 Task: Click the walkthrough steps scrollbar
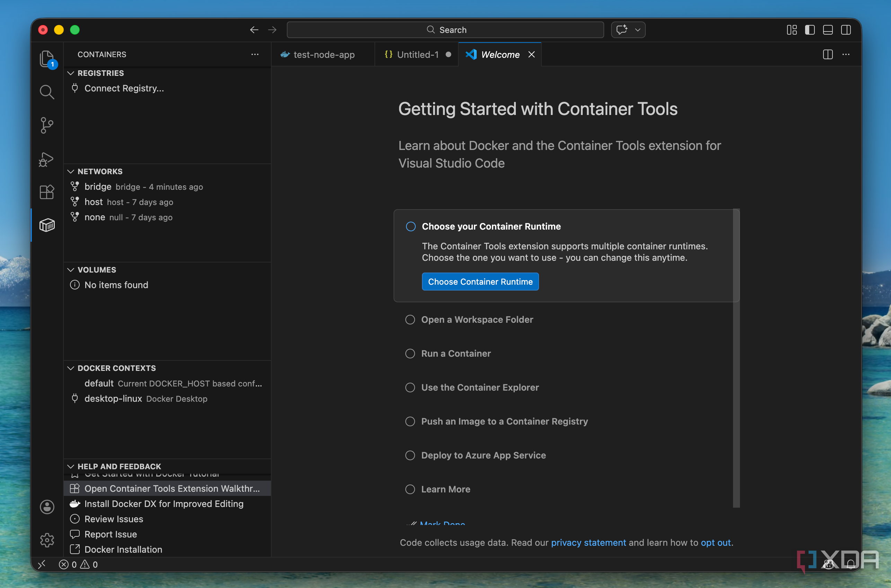[x=736, y=358]
